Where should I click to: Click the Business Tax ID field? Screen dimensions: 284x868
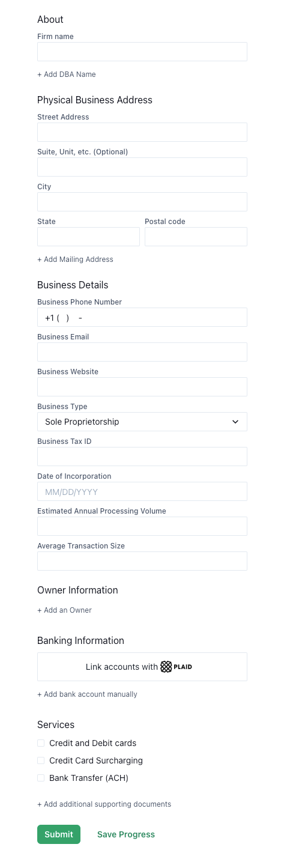pyautogui.click(x=142, y=457)
